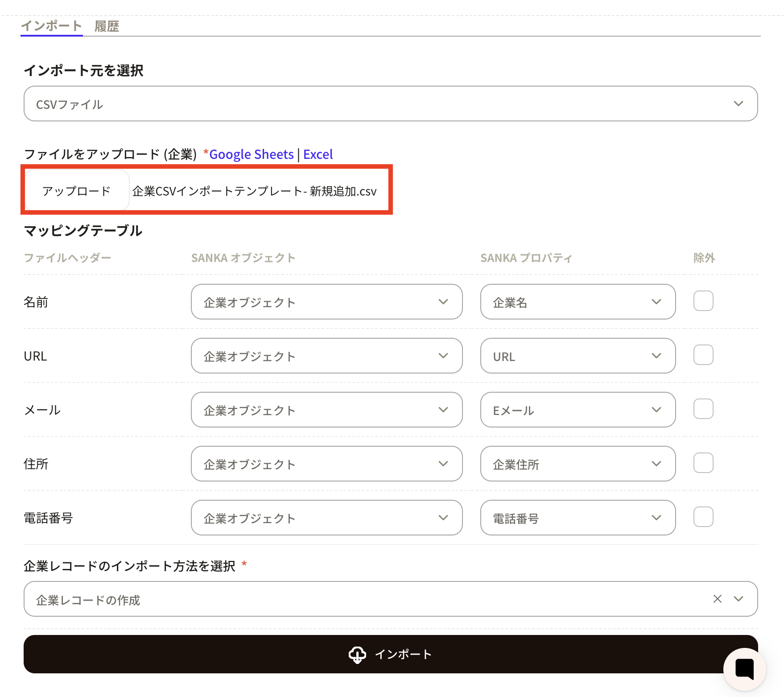Image resolution: width=784 pixels, height=697 pixels.
Task: Toggle the exclude checkbox for 電話番号 row
Action: click(x=703, y=517)
